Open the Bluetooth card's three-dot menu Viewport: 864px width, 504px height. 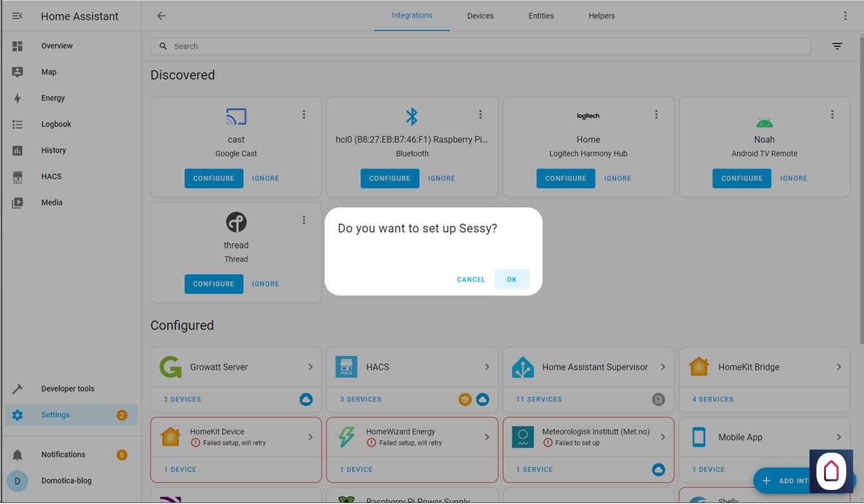click(480, 114)
